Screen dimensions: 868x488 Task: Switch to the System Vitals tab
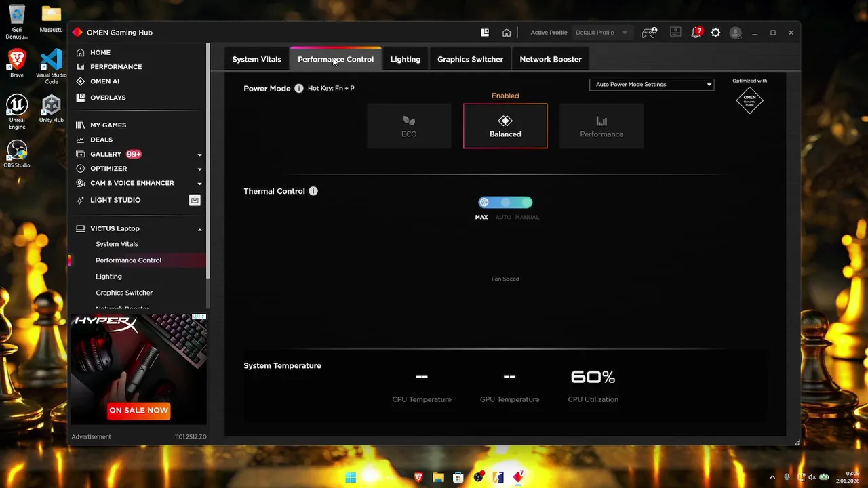(256, 59)
